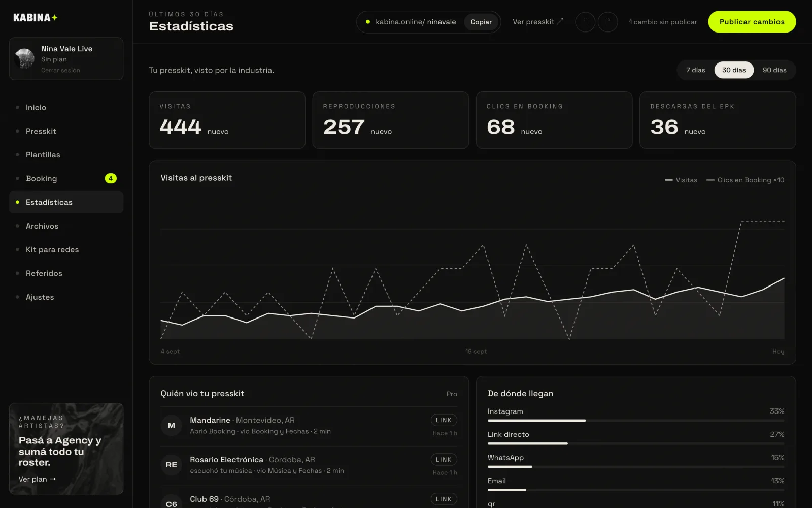Click the 33% value for Instagram
The width and height of the screenshot is (812, 508).
click(777, 411)
